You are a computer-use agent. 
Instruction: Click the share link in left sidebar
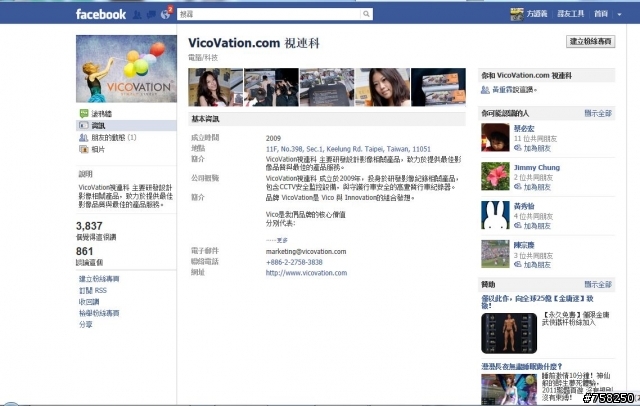click(85, 324)
